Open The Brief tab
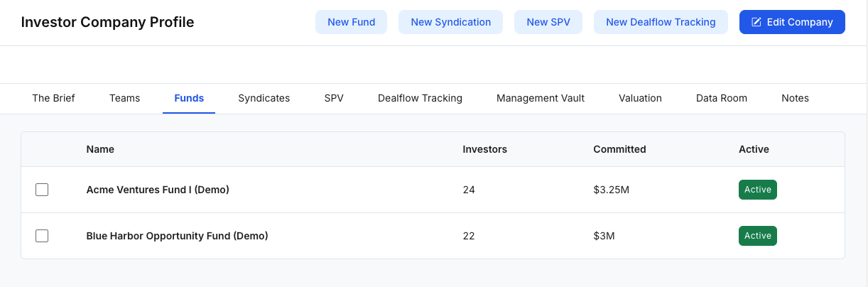868x287 pixels. (53, 98)
